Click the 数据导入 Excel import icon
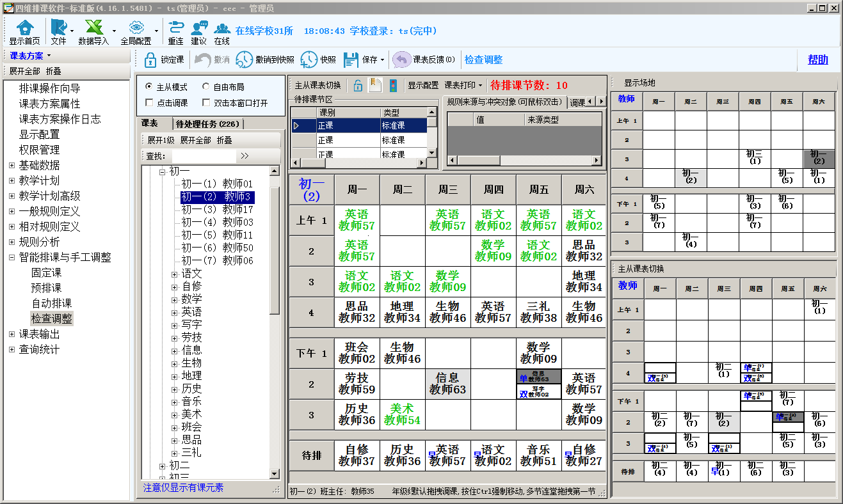 pos(94,28)
